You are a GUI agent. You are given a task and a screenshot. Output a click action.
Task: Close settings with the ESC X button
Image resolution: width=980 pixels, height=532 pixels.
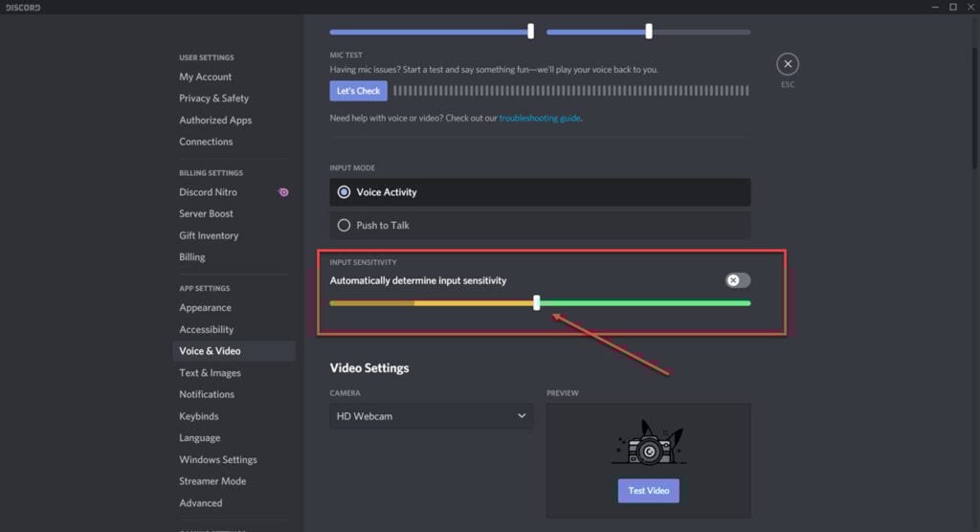(788, 64)
